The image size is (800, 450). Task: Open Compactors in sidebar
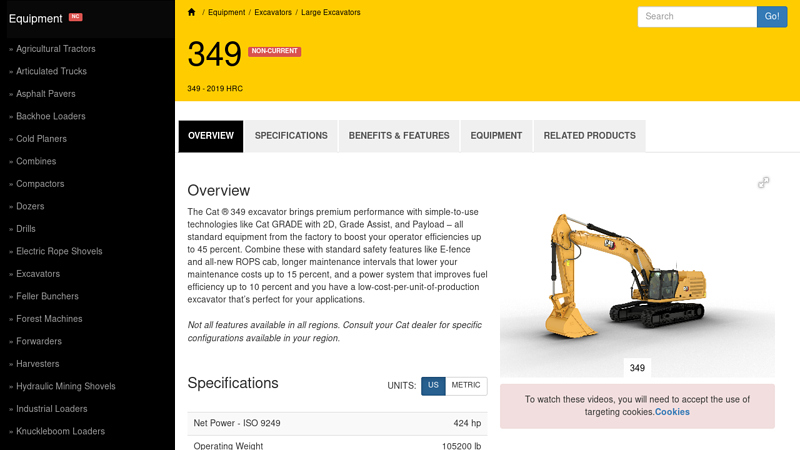click(40, 184)
